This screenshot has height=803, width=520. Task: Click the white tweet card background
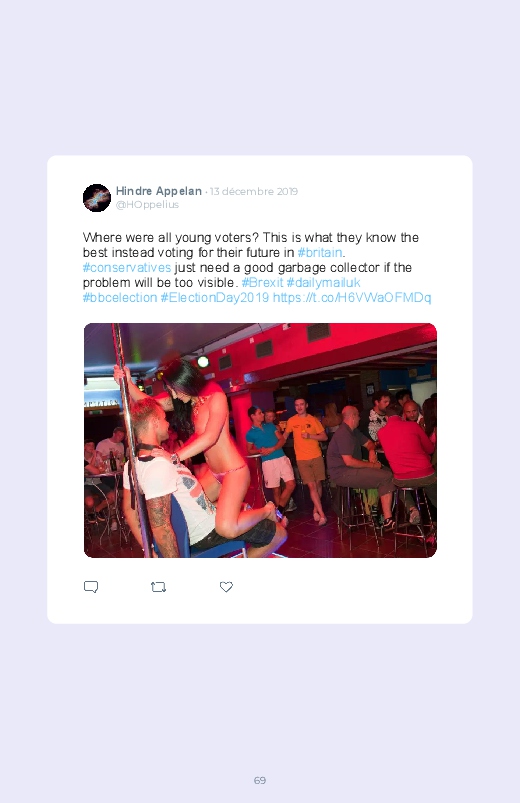[x=260, y=389]
